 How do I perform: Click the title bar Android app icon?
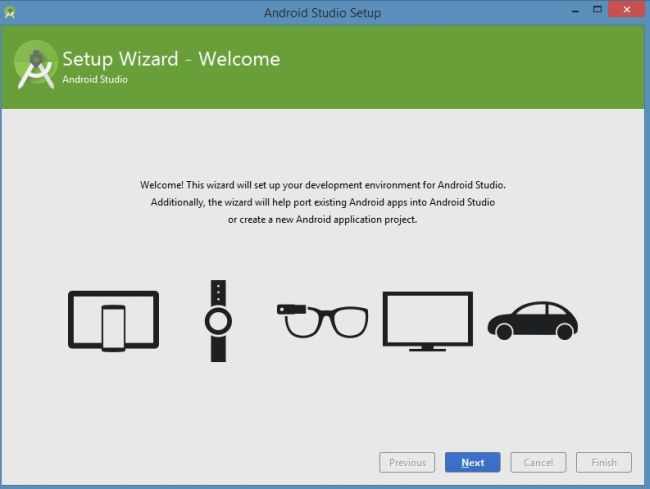click(x=10, y=12)
